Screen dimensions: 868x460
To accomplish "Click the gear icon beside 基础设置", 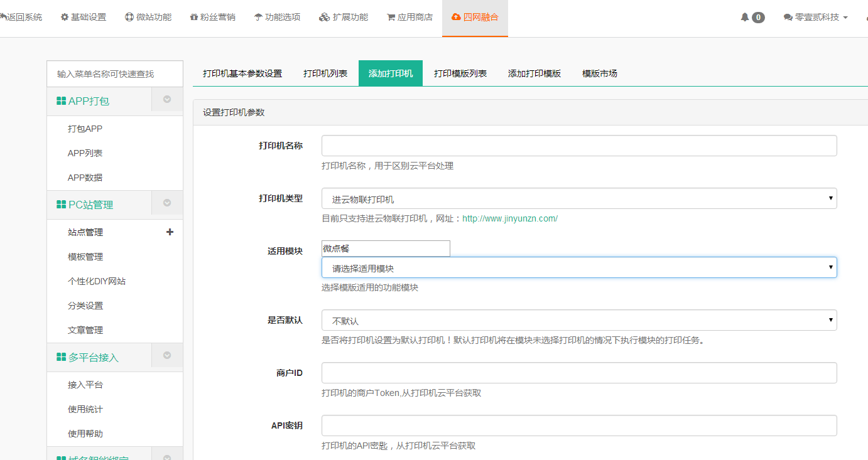I will coord(64,18).
